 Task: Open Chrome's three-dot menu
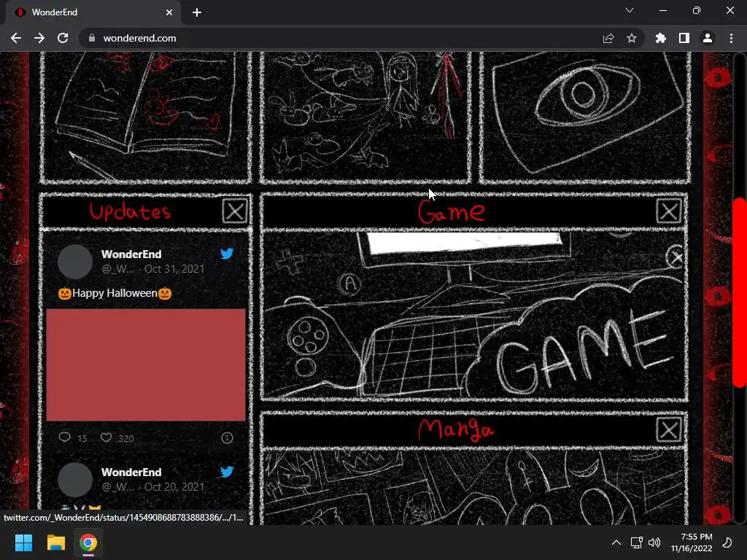point(731,38)
